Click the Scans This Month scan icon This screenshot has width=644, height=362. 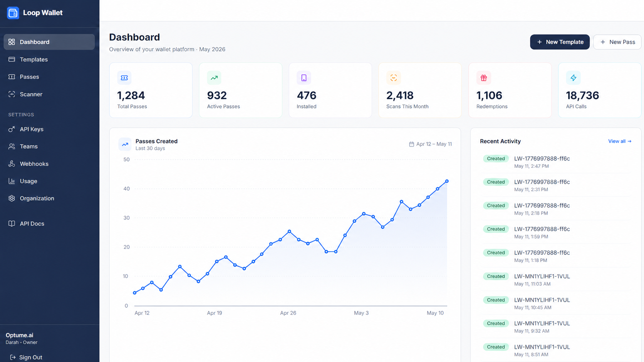(x=394, y=78)
